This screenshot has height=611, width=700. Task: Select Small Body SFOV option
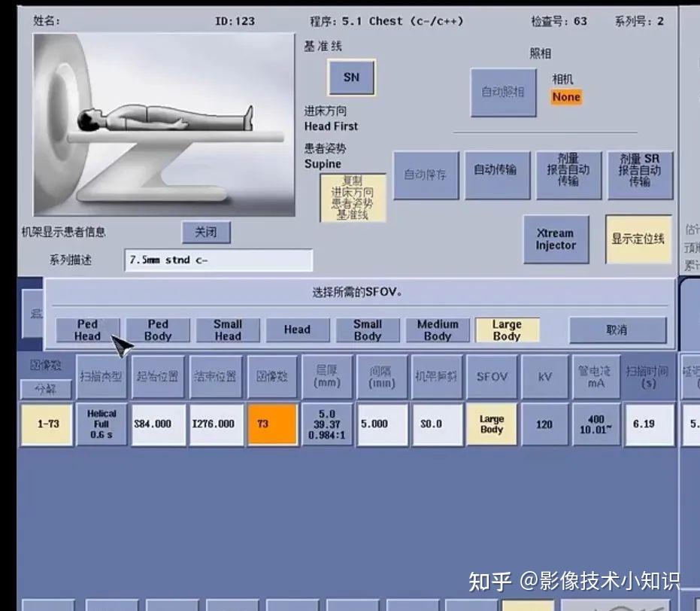point(367,329)
